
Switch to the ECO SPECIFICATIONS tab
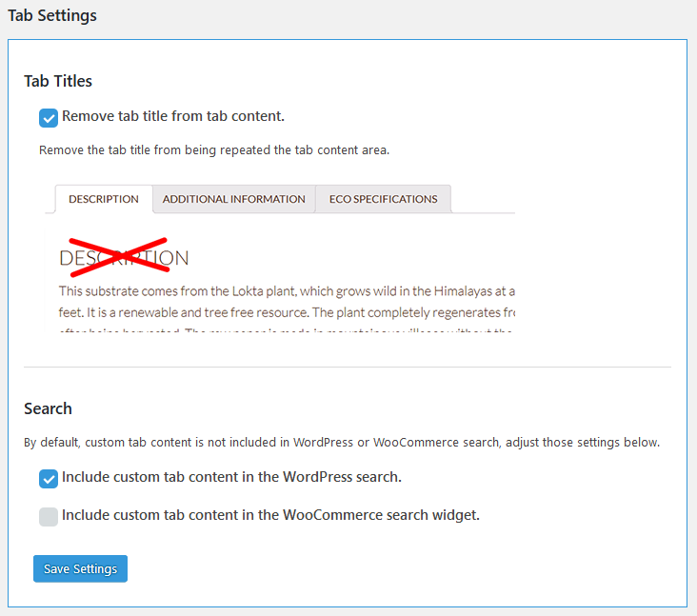click(383, 199)
